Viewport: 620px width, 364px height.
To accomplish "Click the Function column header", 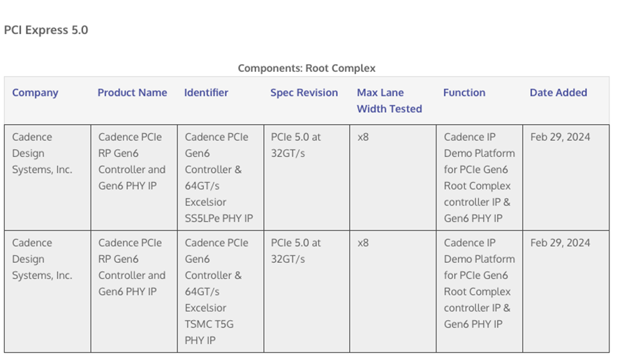I will [464, 93].
